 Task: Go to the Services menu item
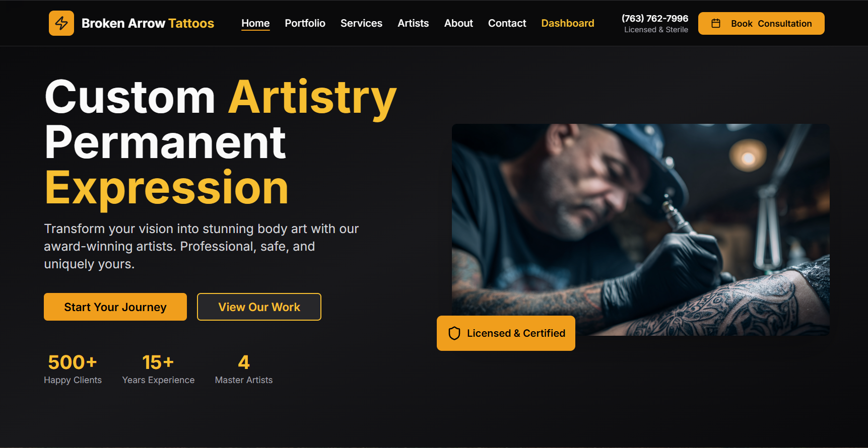pos(361,23)
